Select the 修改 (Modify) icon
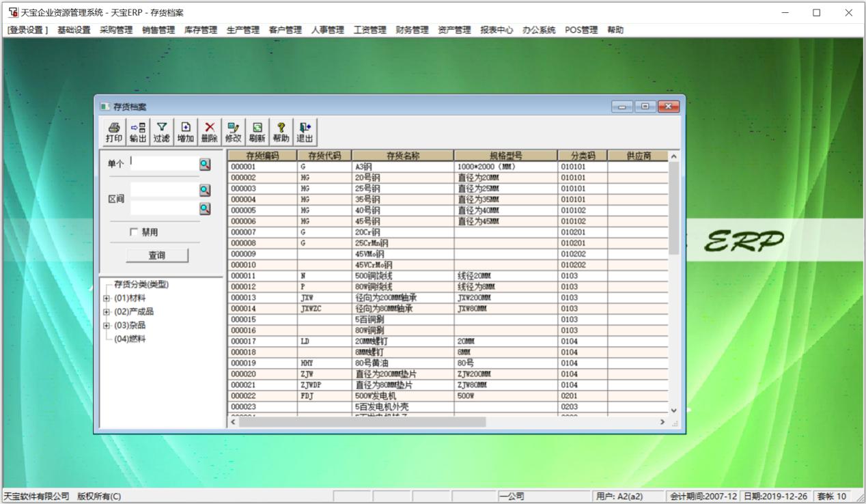This screenshot has height=504, width=866. (232, 130)
